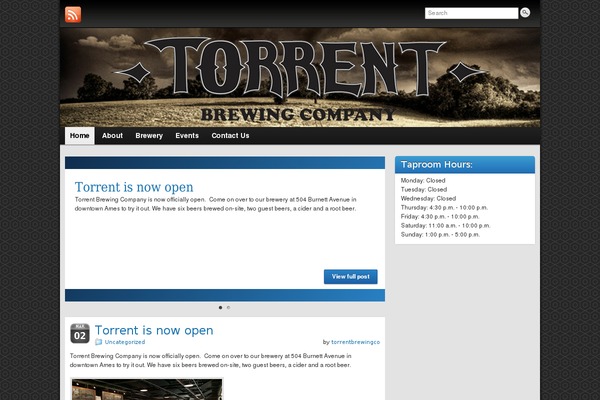Screen dimensions: 600x400
Task: Open slider title 'Torrent is now open'
Action: 134,187
